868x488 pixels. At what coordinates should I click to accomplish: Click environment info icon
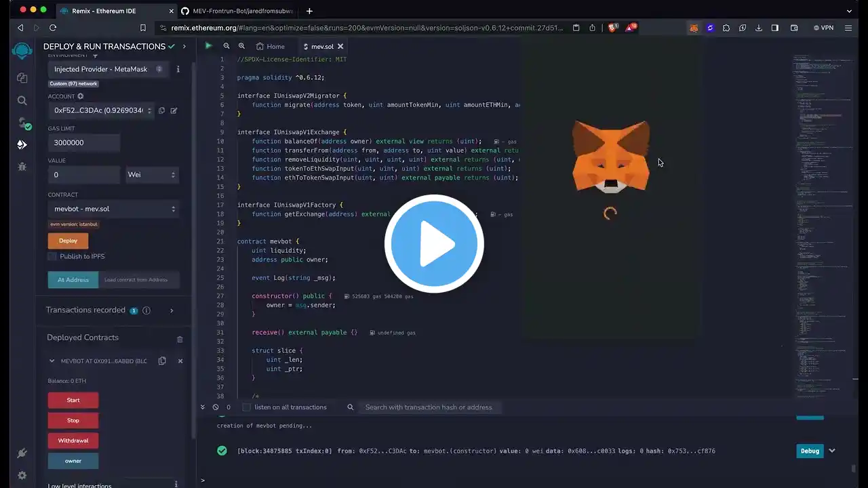tap(178, 69)
